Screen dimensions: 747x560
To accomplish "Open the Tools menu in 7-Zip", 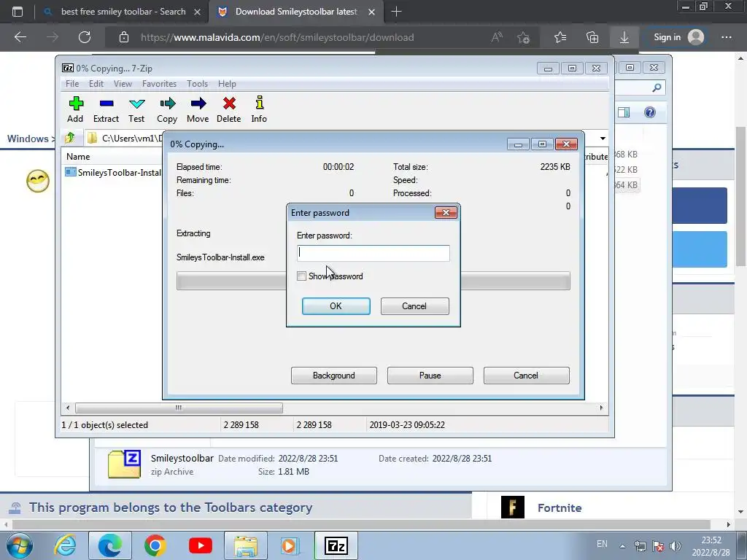I will [x=197, y=84].
